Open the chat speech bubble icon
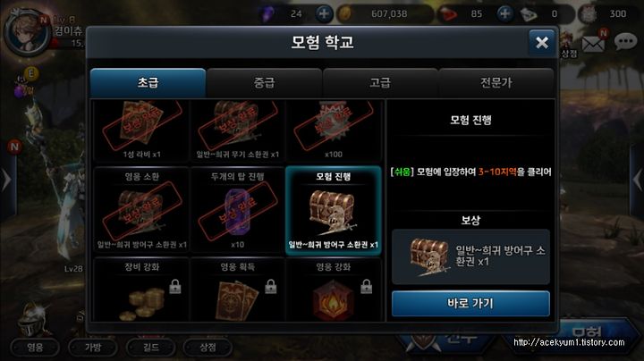This screenshot has width=644, height=361. (625, 41)
